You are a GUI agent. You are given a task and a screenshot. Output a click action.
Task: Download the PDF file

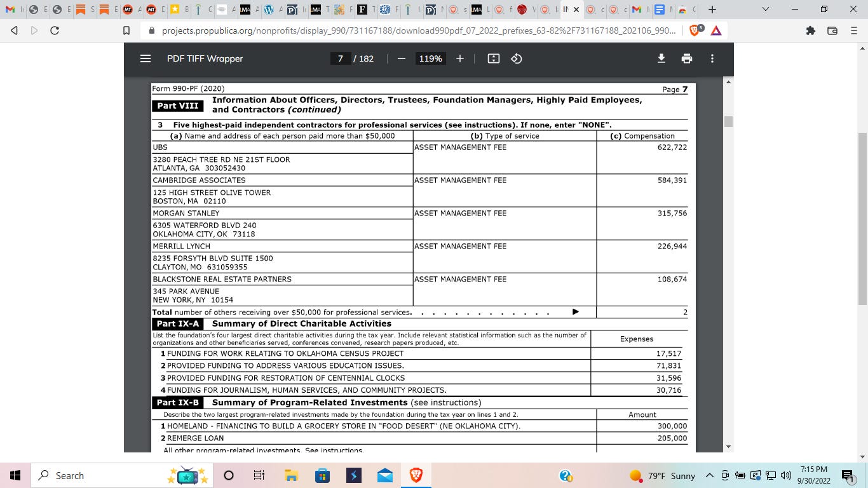click(x=661, y=58)
